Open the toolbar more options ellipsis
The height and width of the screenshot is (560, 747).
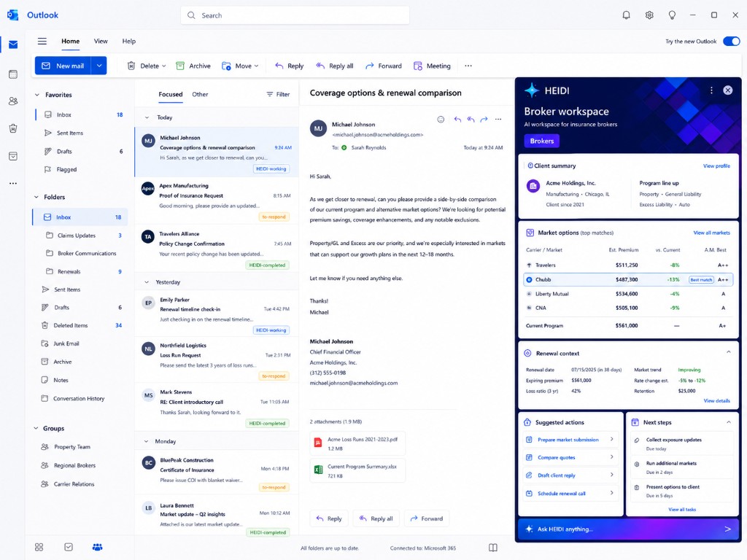[468, 66]
